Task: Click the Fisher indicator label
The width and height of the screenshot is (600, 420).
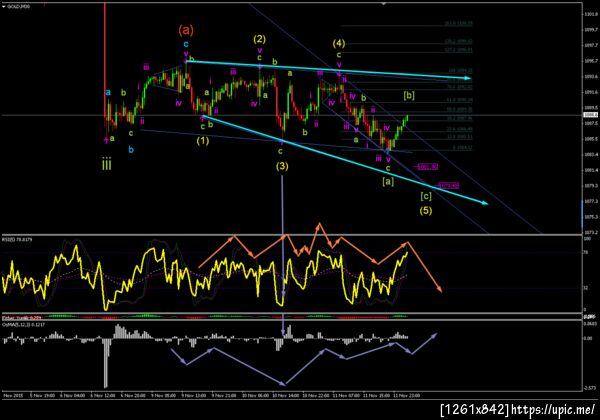Action: 22,317
